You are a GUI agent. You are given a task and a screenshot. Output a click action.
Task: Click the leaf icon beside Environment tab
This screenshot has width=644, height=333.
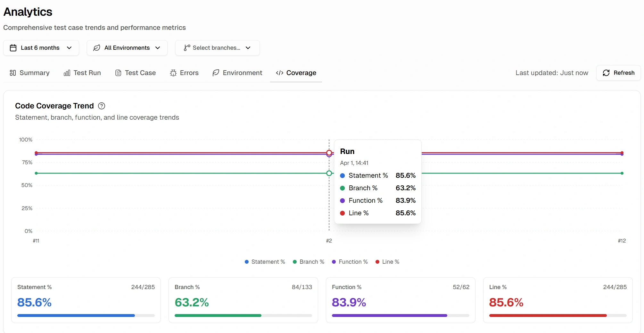216,73
